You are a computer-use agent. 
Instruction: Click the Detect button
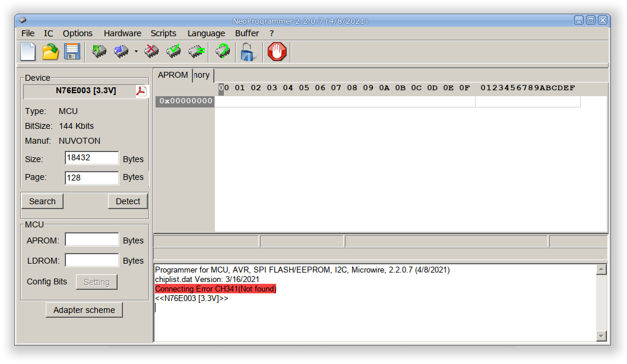pyautogui.click(x=128, y=201)
